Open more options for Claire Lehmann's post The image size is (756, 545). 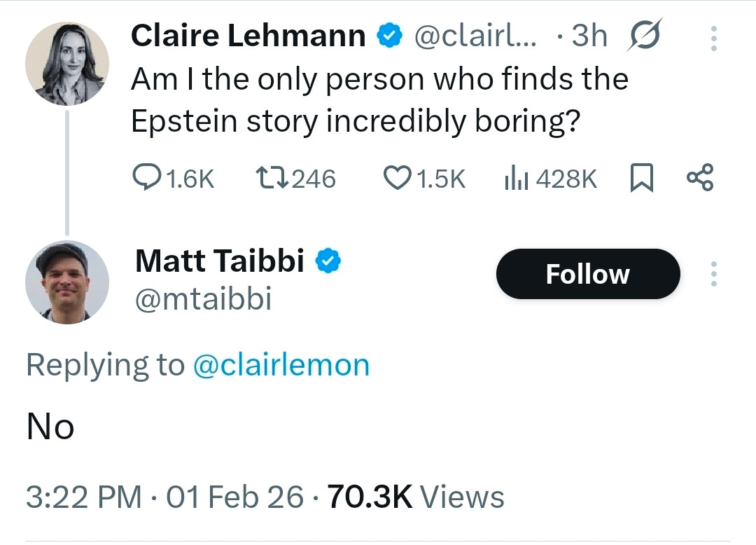click(x=713, y=39)
